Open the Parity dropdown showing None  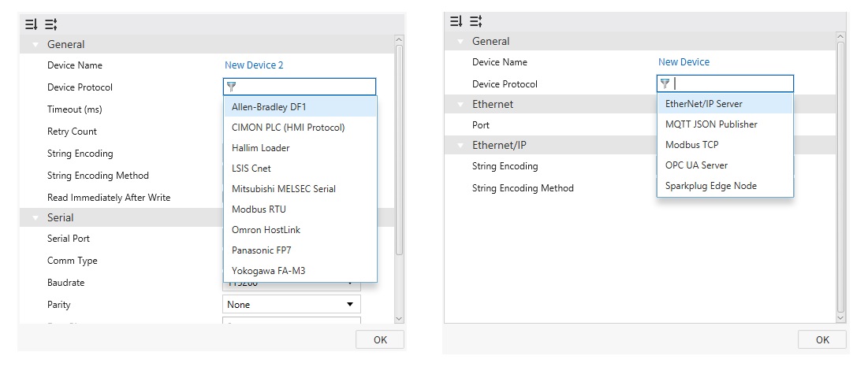[291, 305]
